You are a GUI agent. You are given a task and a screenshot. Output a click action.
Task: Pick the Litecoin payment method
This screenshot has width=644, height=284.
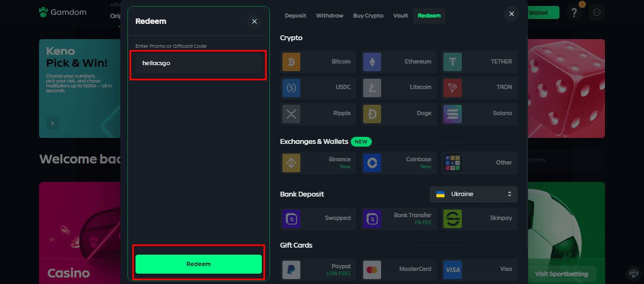click(398, 87)
